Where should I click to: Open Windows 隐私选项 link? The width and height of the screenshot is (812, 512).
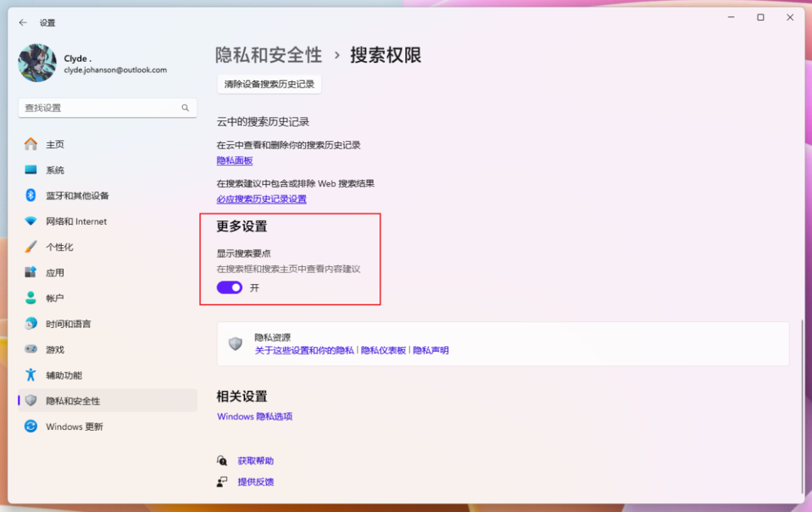[x=255, y=417]
